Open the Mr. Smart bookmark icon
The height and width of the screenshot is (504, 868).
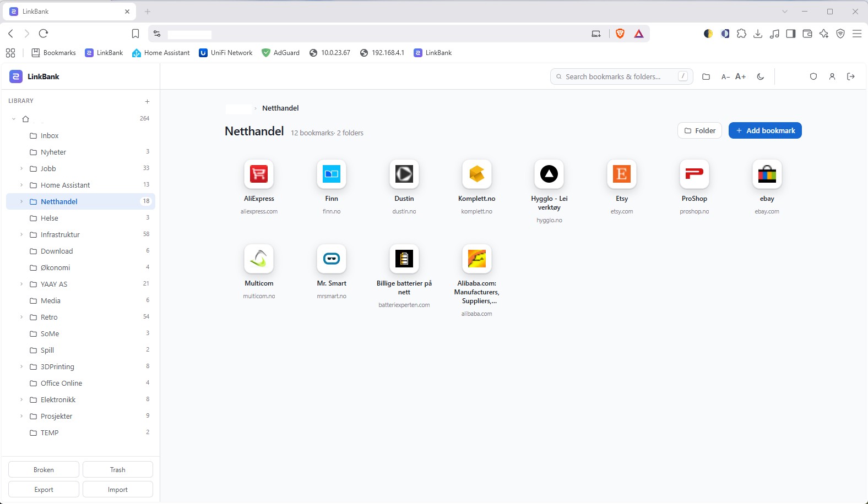click(x=332, y=259)
